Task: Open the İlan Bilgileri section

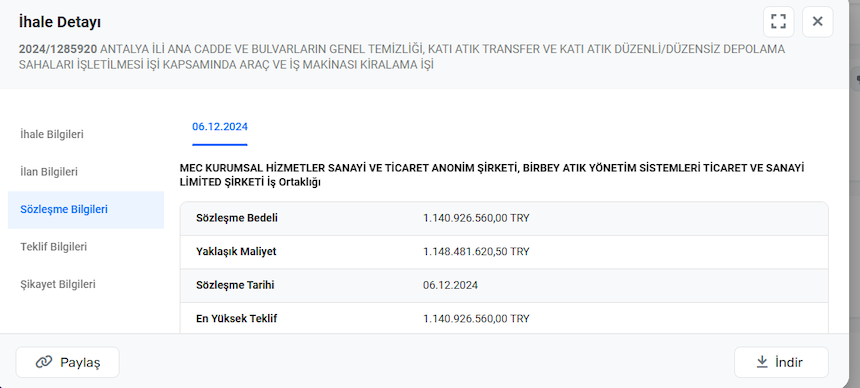Action: pyautogui.click(x=49, y=172)
